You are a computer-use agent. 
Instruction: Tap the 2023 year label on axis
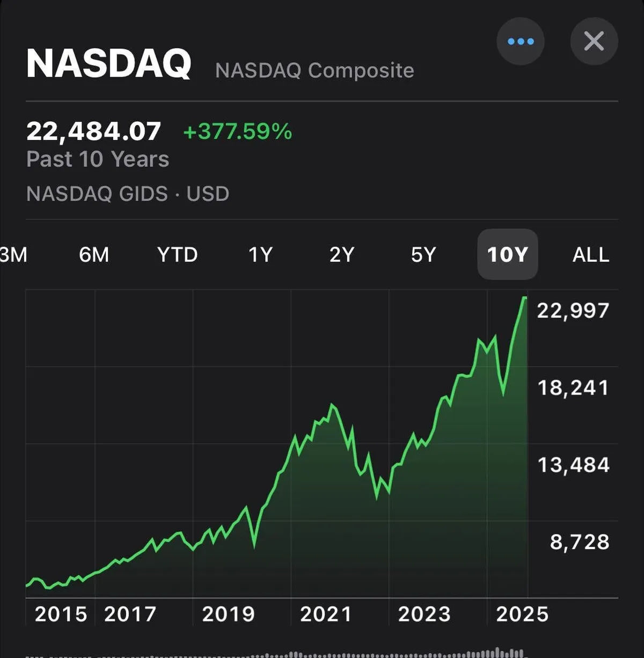coord(424,614)
